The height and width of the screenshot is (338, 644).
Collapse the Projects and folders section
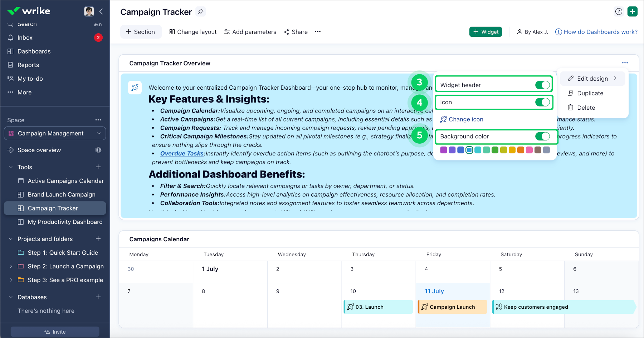(x=11, y=239)
